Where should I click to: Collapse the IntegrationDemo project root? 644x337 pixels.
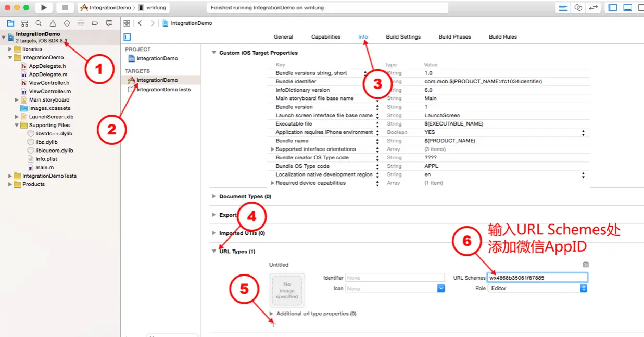pos(4,37)
